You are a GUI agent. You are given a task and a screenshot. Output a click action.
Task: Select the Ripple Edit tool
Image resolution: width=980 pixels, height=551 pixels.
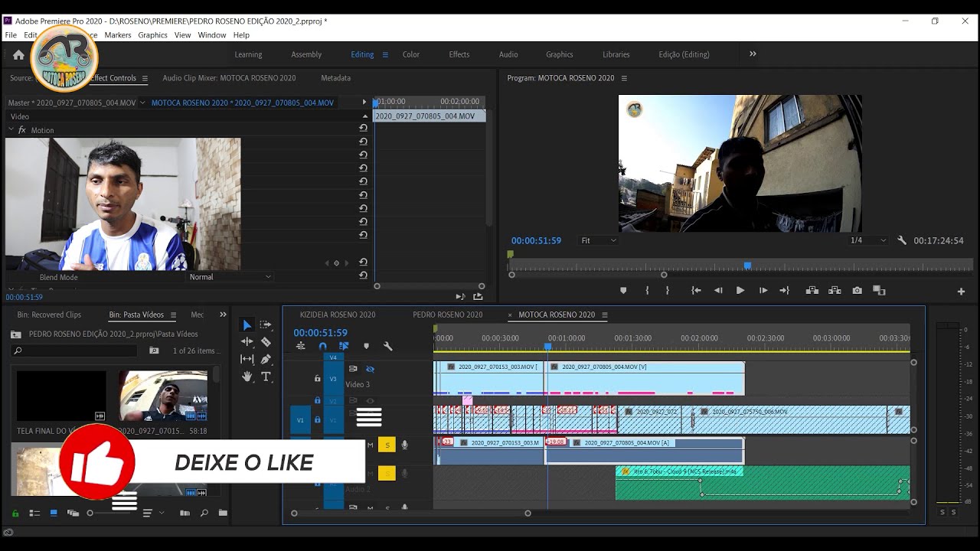tap(247, 342)
